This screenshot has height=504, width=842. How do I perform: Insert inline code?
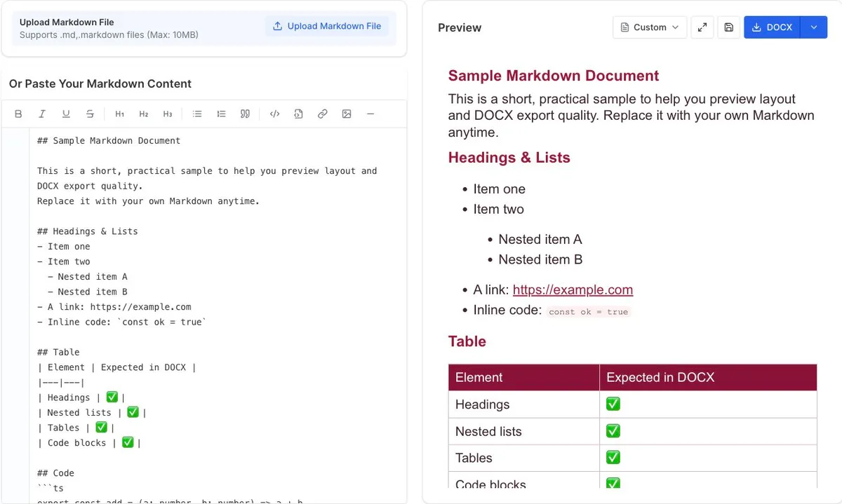pos(275,114)
